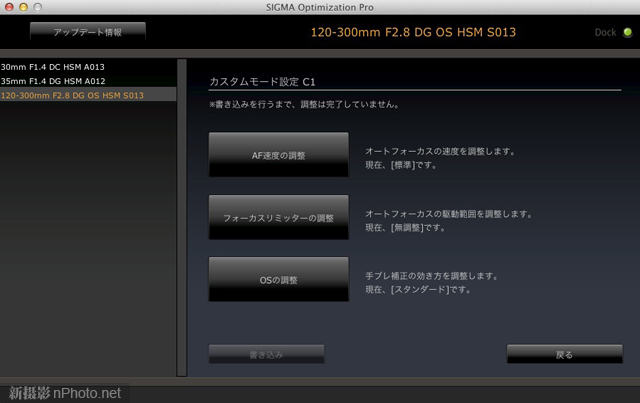Click the note ※書き込みを行うまで、調整は完了していません。
The height and width of the screenshot is (403, 640).
pos(304,105)
